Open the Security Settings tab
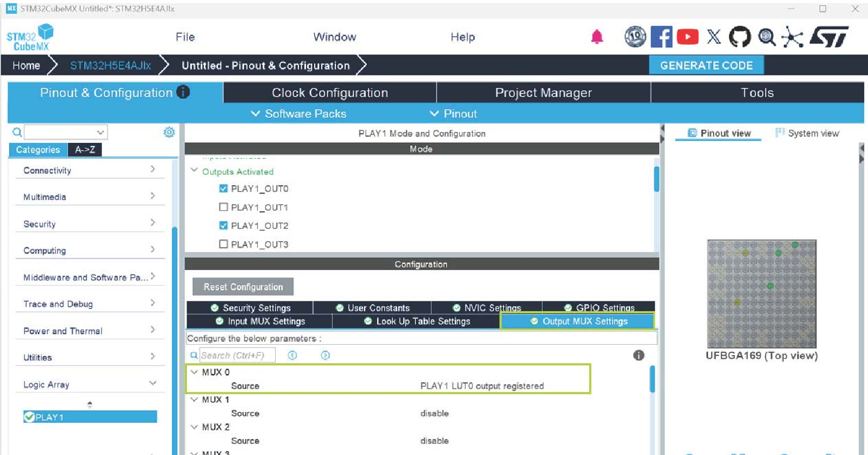Image resolution: width=868 pixels, height=455 pixels. (250, 308)
